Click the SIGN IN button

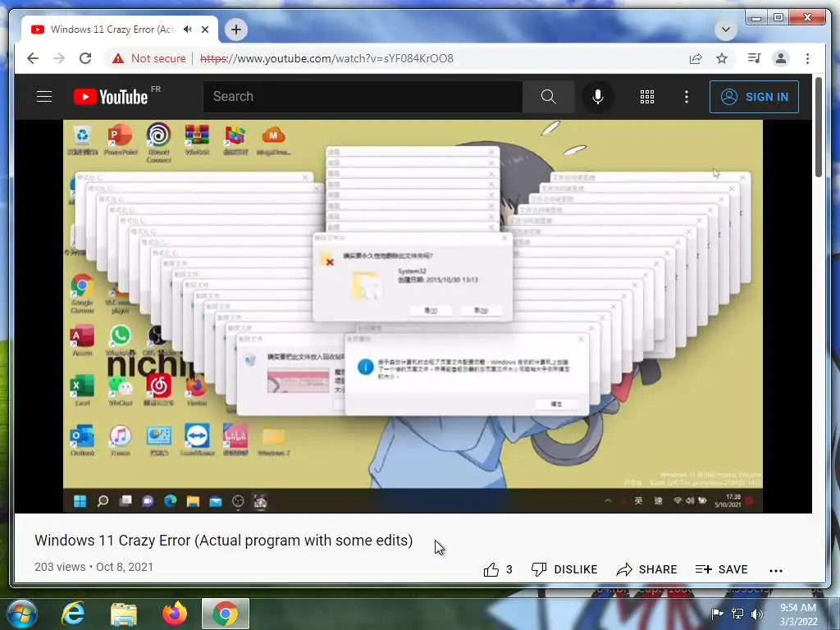(755, 97)
